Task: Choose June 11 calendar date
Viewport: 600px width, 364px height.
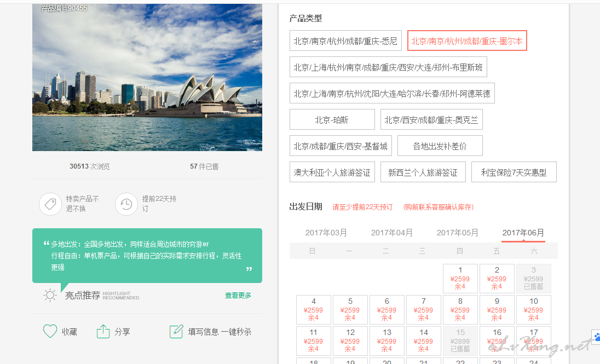Action: pyautogui.click(x=313, y=340)
